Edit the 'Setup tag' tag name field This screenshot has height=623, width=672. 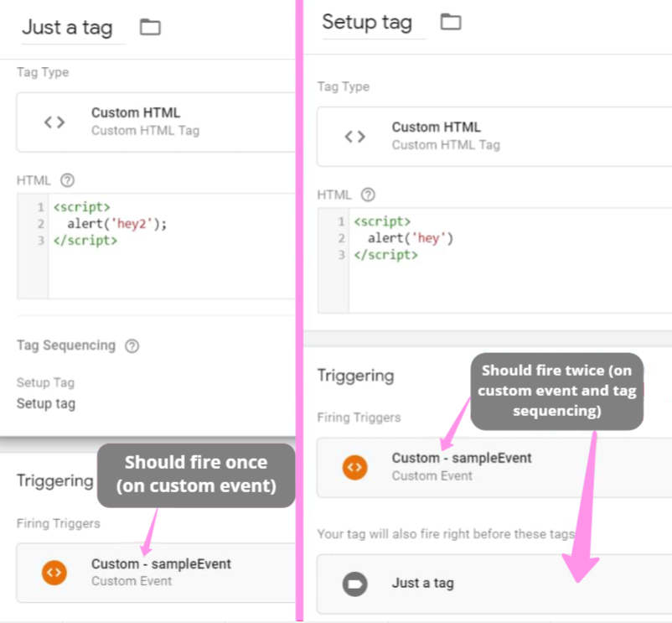tap(367, 23)
